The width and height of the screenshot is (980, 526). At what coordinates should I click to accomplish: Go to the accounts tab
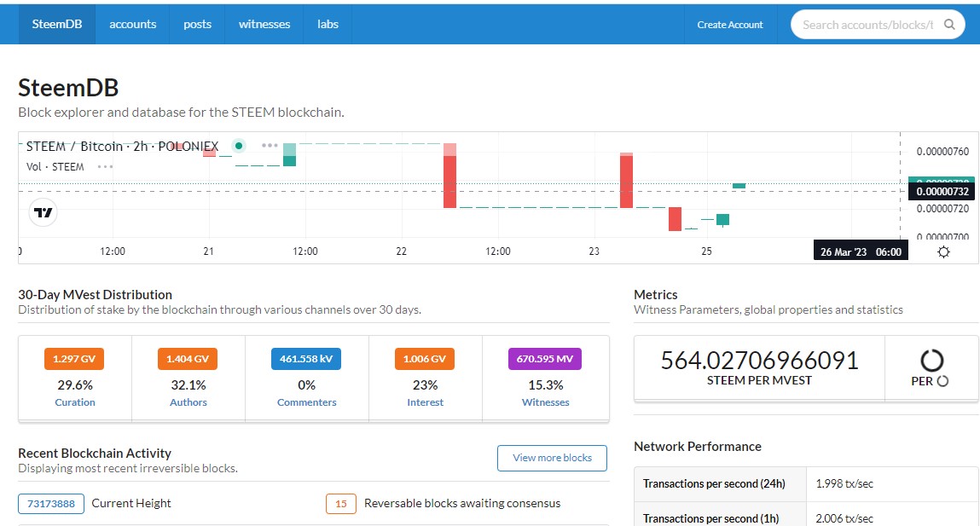(132, 24)
